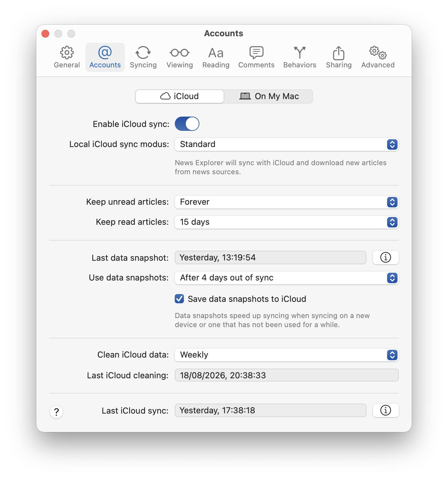Click the 'Accounts' window title

(x=224, y=33)
